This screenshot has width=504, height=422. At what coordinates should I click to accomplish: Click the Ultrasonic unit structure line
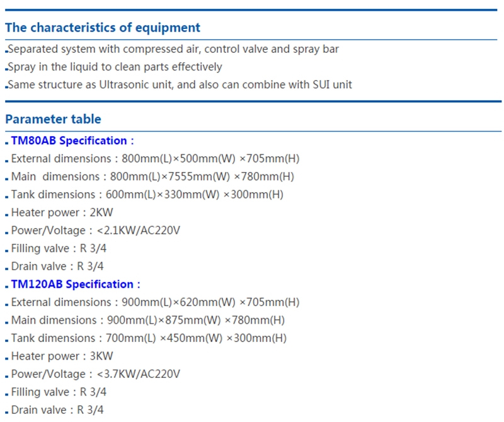pyautogui.click(x=180, y=84)
